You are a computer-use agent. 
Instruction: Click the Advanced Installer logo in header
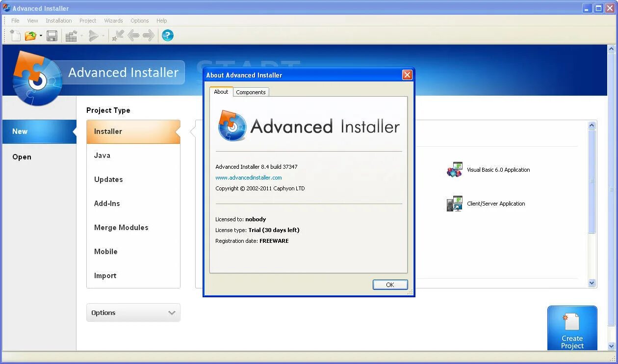pyautogui.click(x=38, y=78)
